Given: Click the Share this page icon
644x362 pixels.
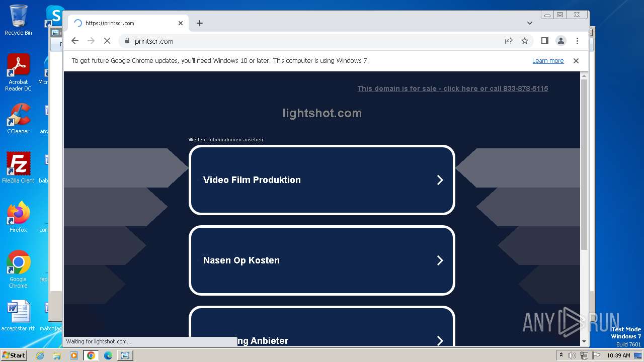Looking at the screenshot, I should [509, 41].
